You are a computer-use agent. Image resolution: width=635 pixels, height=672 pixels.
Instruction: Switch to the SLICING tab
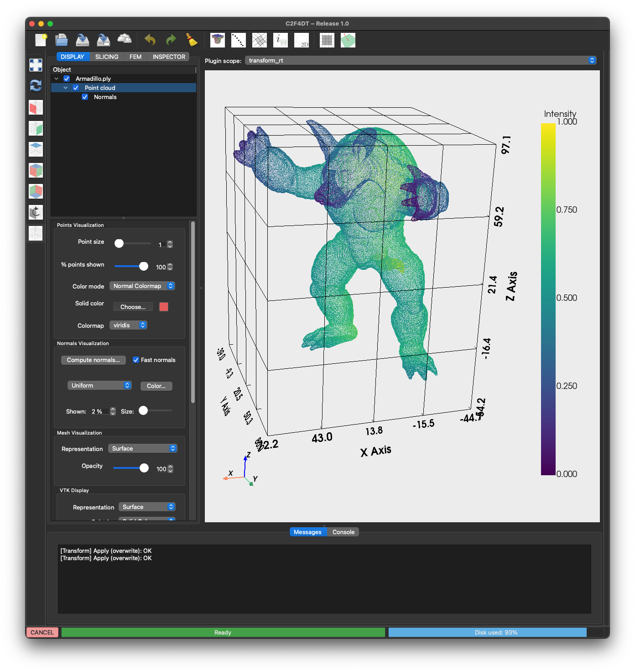pos(107,57)
